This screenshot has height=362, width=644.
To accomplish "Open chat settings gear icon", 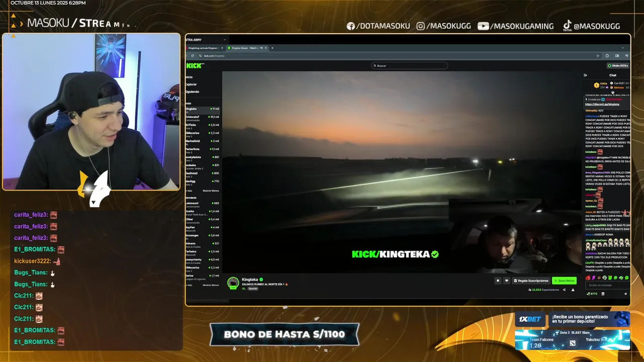I will click(x=625, y=294).
